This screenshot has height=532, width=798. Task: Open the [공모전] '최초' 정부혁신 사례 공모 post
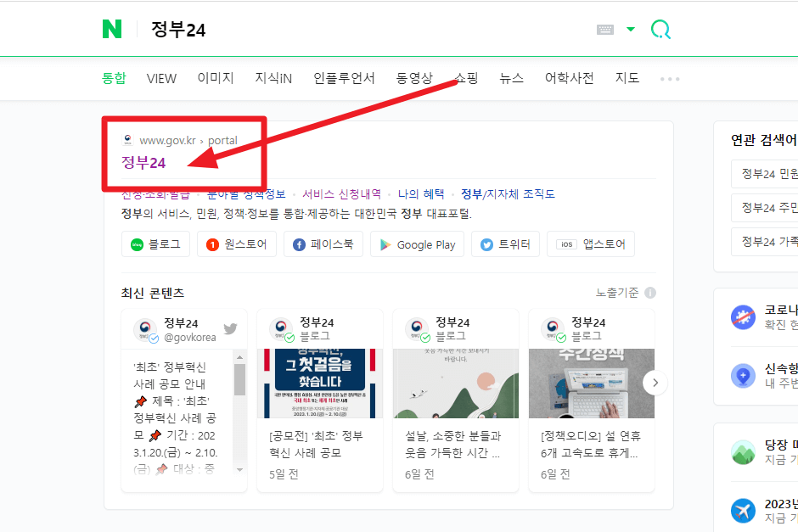tap(316, 444)
